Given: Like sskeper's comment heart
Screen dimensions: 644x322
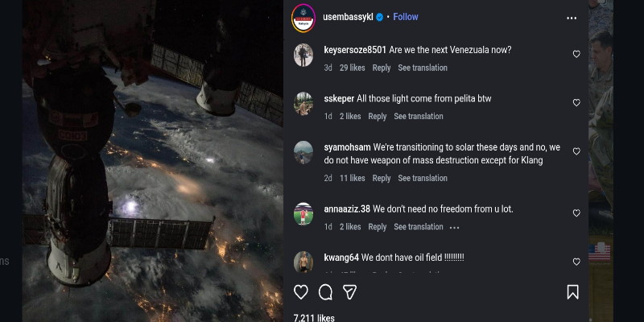Looking at the screenshot, I should pyautogui.click(x=576, y=103).
